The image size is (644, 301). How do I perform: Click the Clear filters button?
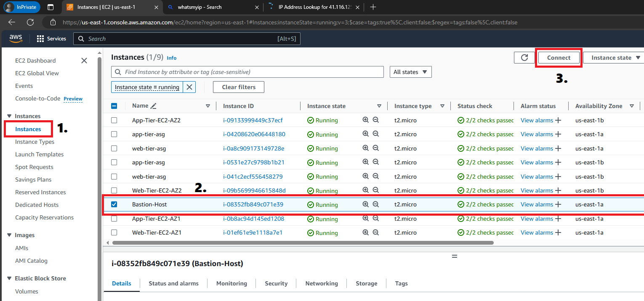(239, 87)
